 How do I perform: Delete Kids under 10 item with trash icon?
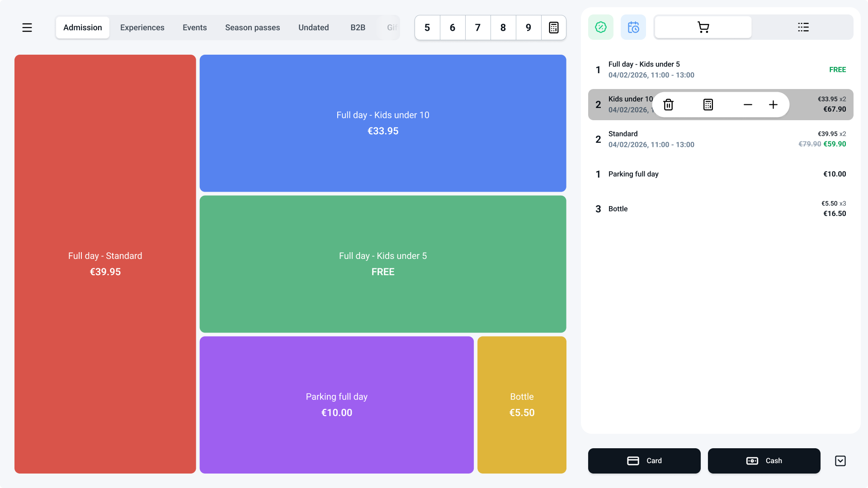(x=668, y=105)
